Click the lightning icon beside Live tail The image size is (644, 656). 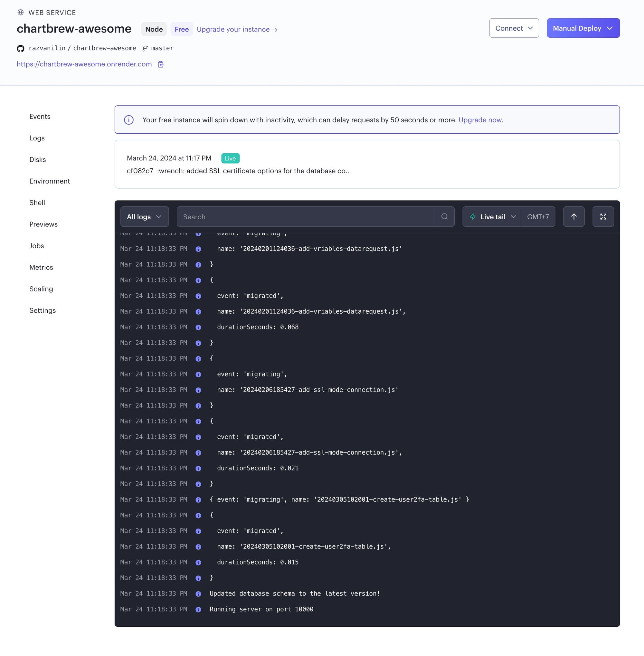tap(472, 217)
